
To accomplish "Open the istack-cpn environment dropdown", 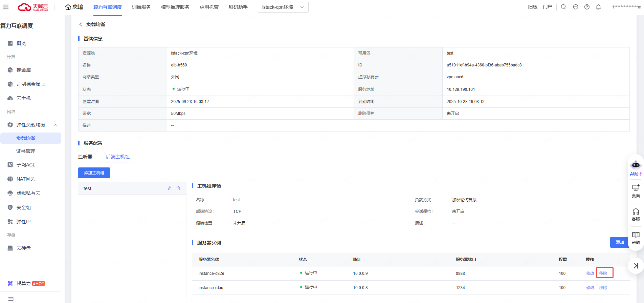I will point(283,7).
